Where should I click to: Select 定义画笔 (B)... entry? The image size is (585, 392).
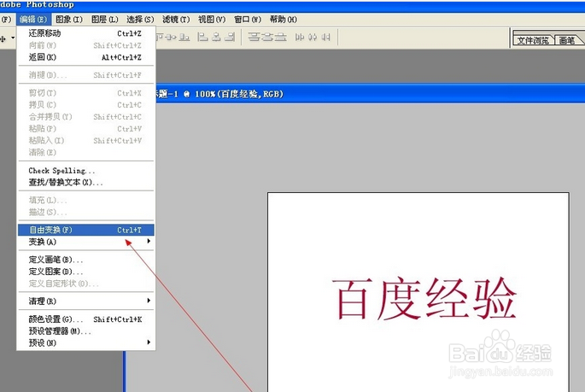(x=85, y=260)
